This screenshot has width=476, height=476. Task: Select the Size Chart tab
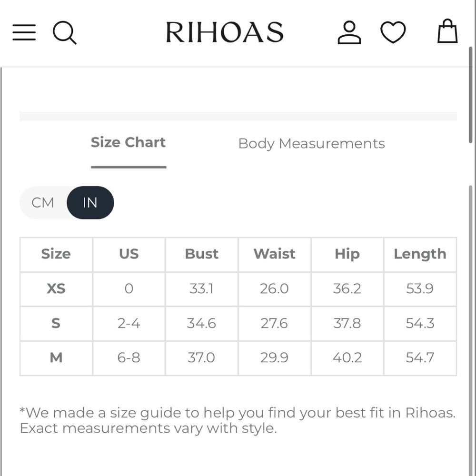(x=128, y=142)
